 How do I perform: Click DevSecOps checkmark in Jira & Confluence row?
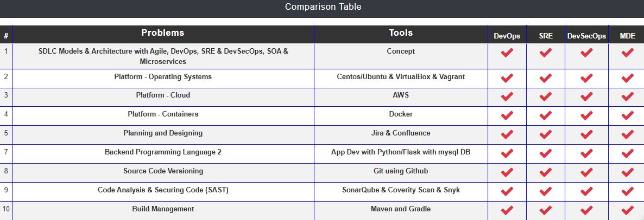pos(586,135)
